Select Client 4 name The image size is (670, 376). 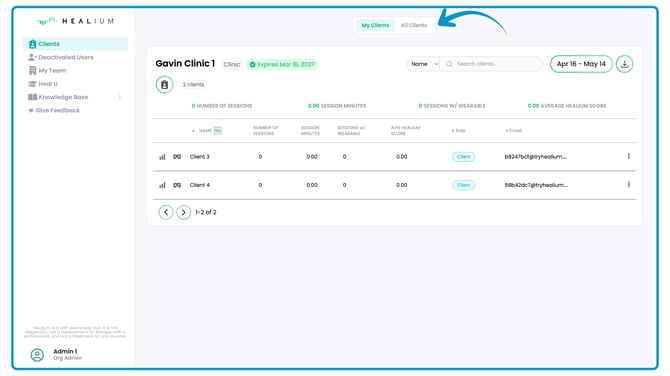point(200,185)
